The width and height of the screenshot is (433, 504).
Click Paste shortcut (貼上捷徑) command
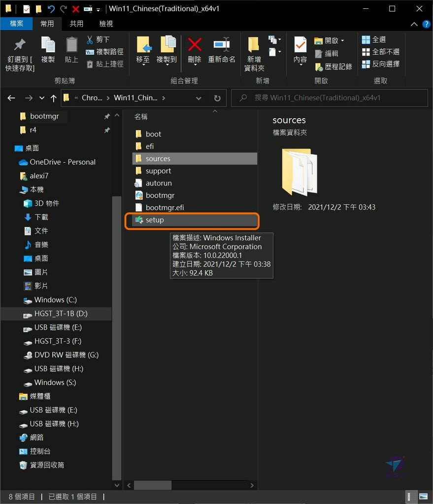coord(105,64)
